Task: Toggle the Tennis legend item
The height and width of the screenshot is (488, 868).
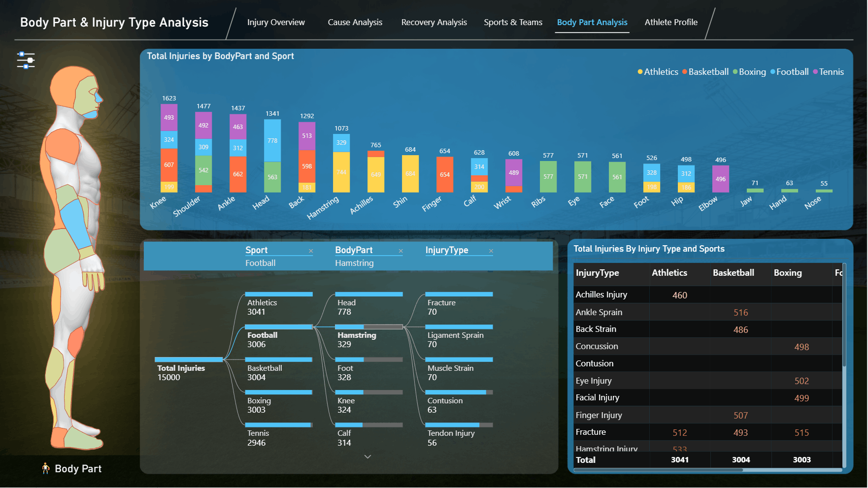Action: 828,72
